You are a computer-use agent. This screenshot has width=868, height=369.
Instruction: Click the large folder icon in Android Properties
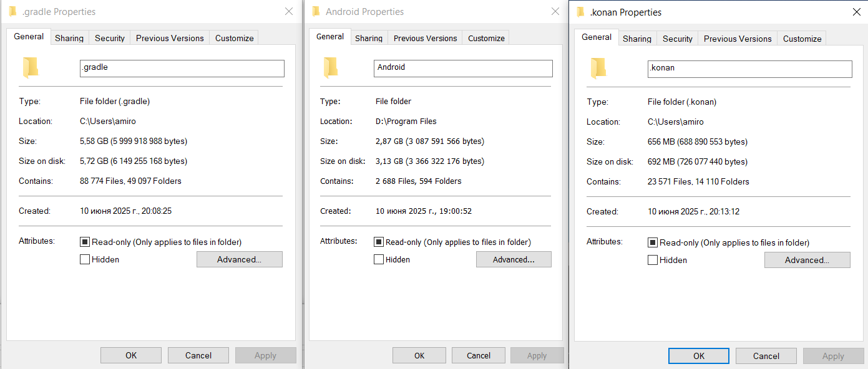point(331,67)
